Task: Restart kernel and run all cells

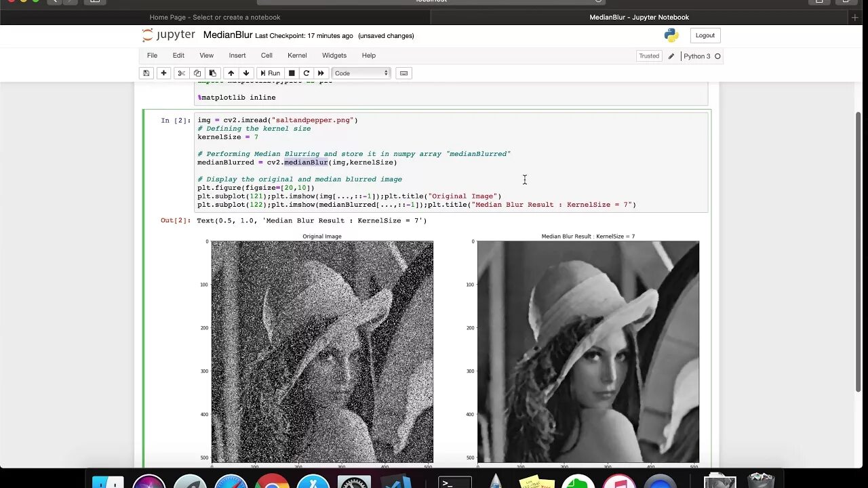Action: (321, 73)
